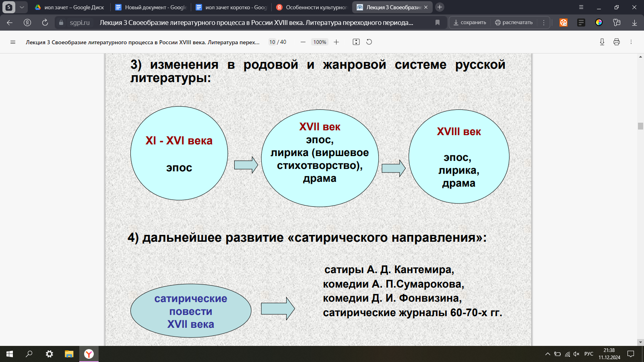Open the more options dots in address bar
This screenshot has height=362, width=644.
coord(544,23)
